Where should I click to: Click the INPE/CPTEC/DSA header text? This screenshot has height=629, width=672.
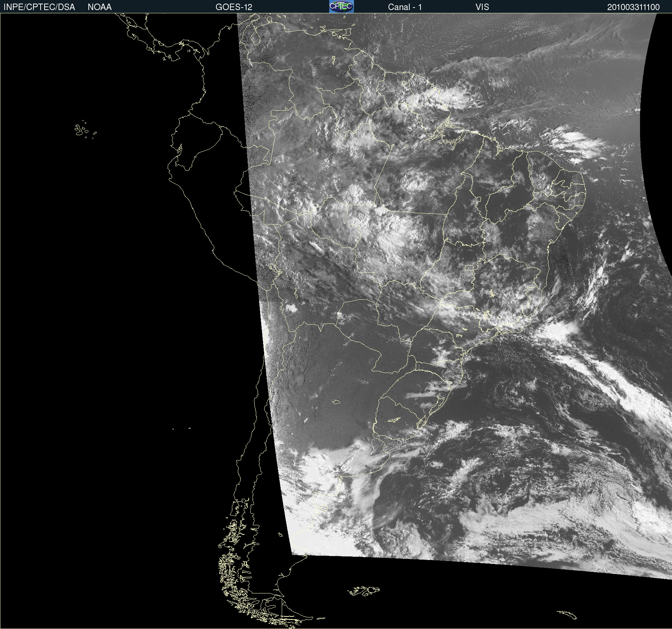39,7
